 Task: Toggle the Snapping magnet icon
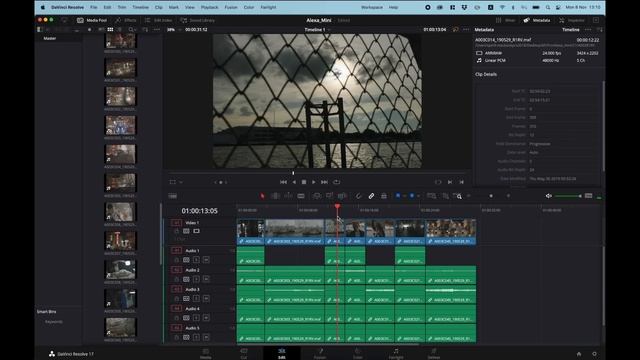click(x=358, y=196)
